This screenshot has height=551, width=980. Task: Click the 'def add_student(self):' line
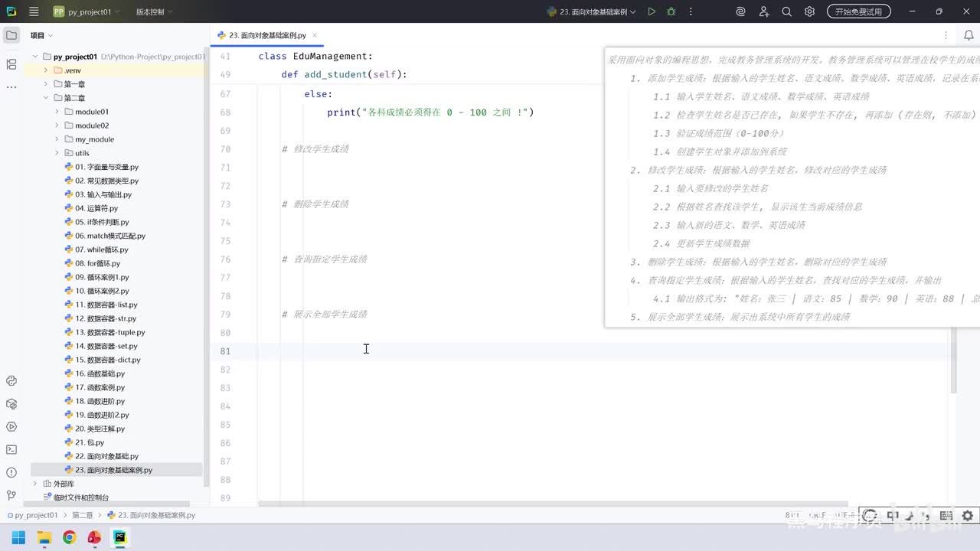tap(345, 75)
